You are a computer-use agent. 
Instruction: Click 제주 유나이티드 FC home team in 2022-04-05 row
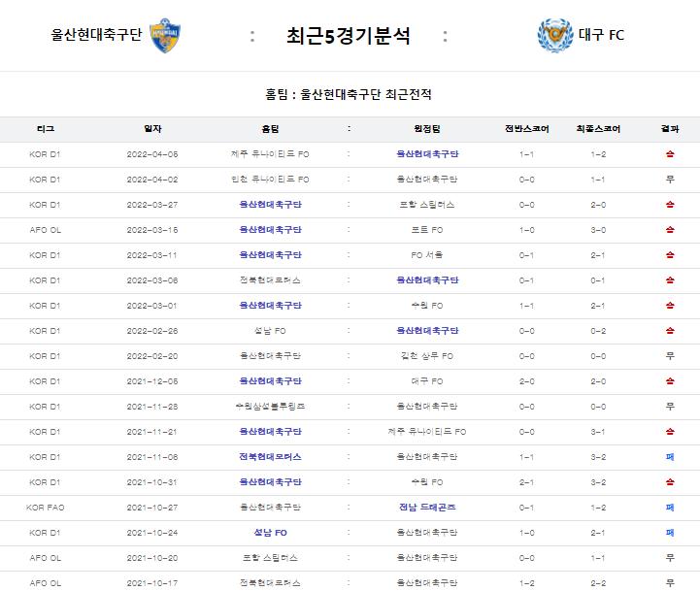[270, 154]
